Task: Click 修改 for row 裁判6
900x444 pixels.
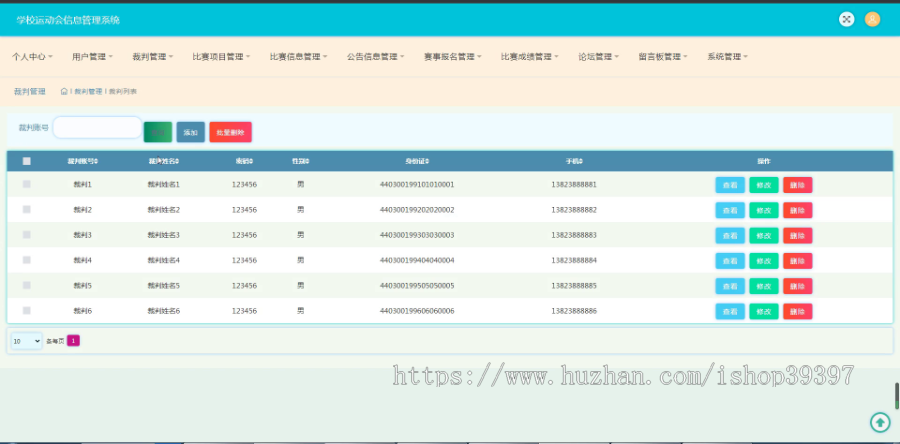Action: tap(764, 311)
